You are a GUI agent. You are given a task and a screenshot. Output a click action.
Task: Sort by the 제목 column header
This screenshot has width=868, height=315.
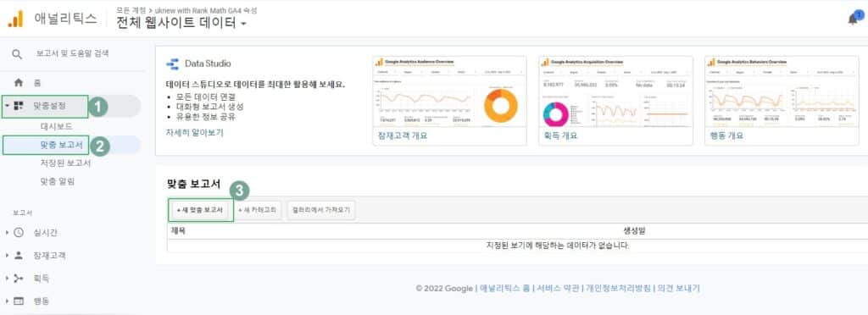178,231
